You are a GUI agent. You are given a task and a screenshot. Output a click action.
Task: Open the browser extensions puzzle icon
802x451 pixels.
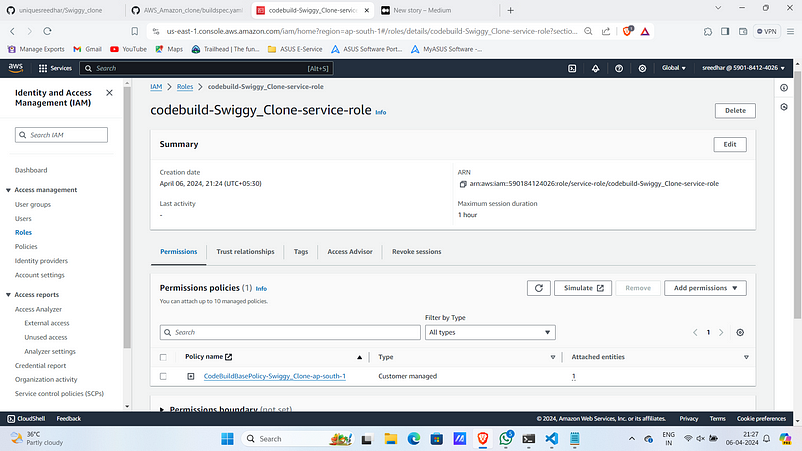(x=708, y=31)
